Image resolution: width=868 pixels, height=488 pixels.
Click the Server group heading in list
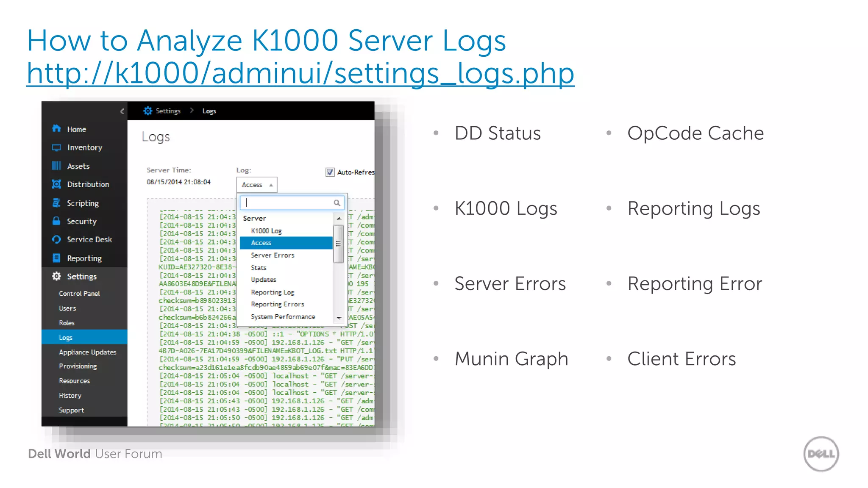click(x=254, y=218)
